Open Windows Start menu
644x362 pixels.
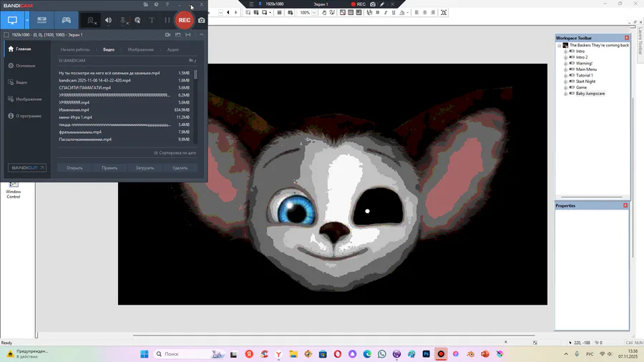click(144, 354)
